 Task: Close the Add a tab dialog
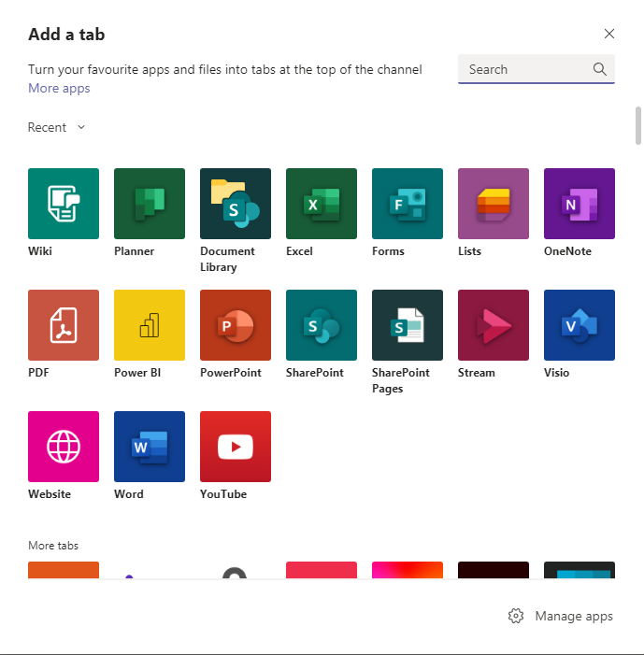click(x=608, y=34)
